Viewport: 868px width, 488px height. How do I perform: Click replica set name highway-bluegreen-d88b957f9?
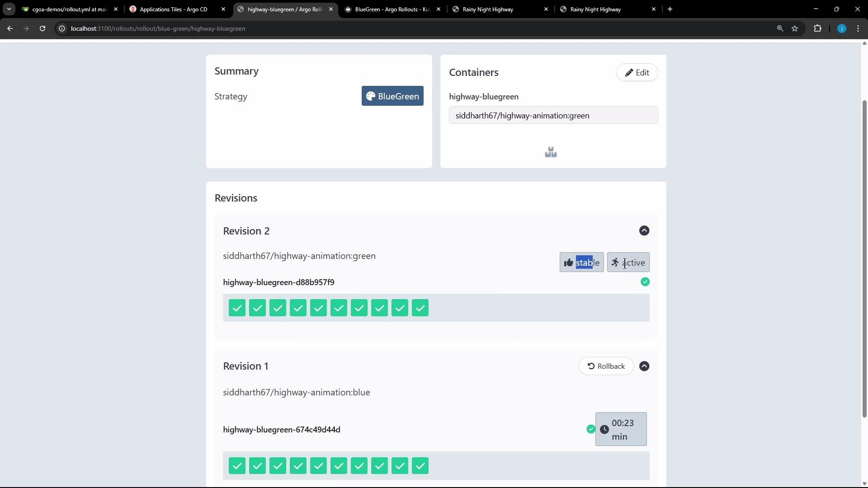click(x=278, y=282)
